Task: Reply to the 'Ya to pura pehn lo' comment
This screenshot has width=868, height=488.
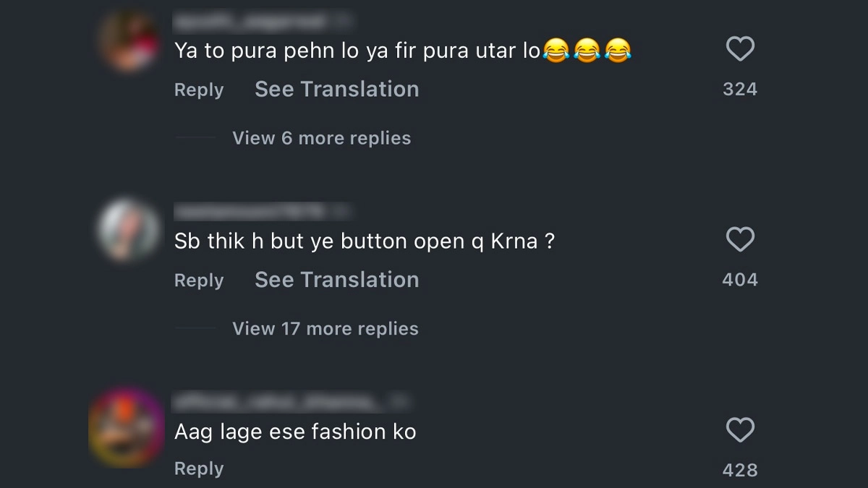Action: coord(199,90)
